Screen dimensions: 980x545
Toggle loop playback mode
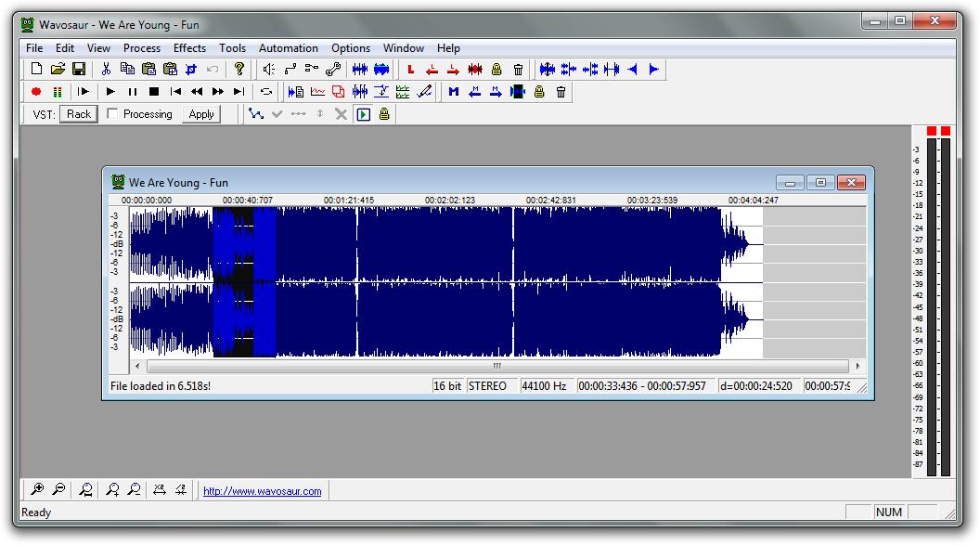pyautogui.click(x=266, y=92)
